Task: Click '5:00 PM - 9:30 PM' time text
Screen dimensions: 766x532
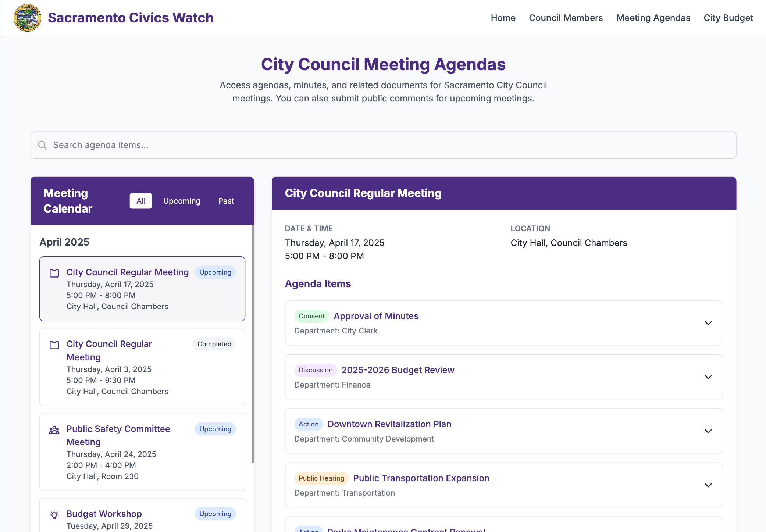Action: click(x=101, y=380)
